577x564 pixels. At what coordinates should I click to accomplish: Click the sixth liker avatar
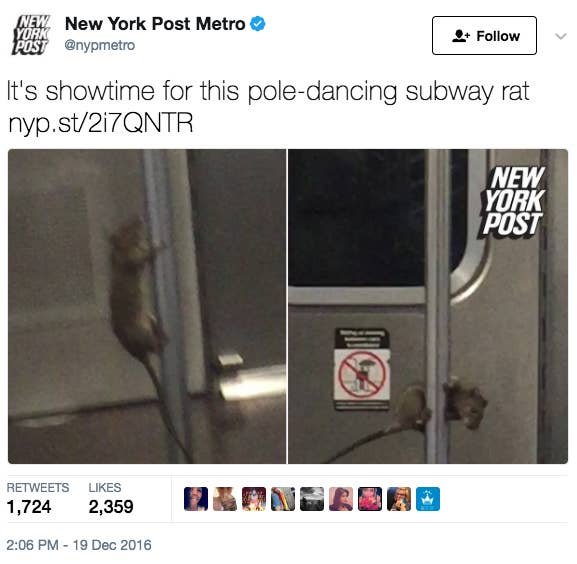point(341,499)
